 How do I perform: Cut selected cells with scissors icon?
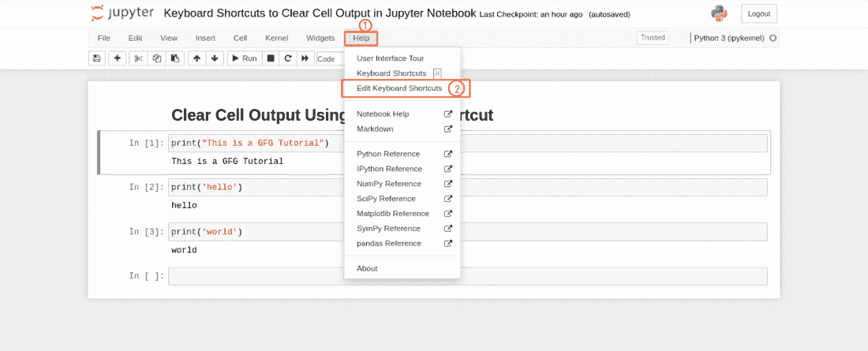[138, 58]
